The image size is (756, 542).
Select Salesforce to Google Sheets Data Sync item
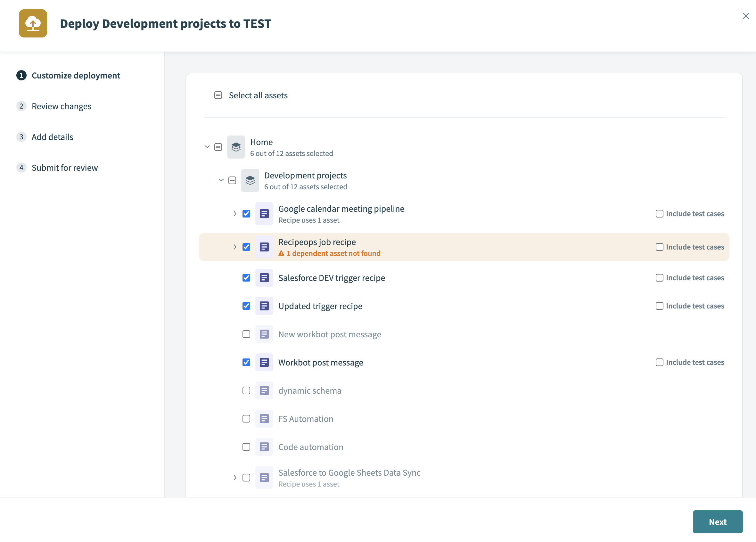point(246,478)
